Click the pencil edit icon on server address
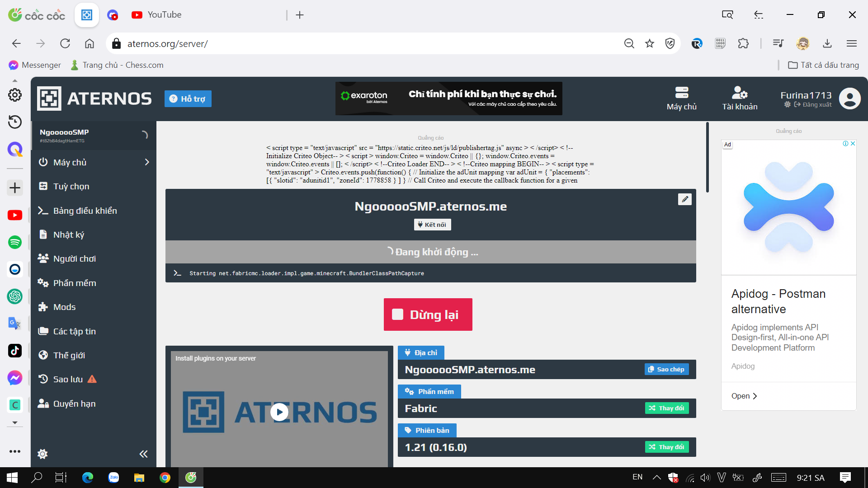This screenshot has width=868, height=488. click(x=684, y=199)
